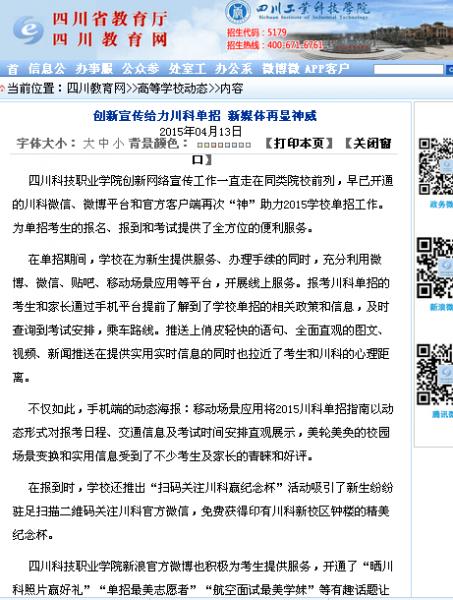Click the 四川教育网 red header text
The width and height of the screenshot is (453, 600).
tap(110, 39)
